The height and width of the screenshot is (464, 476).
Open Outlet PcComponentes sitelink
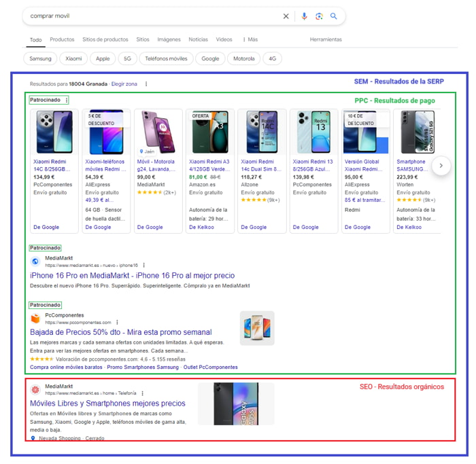coord(210,368)
